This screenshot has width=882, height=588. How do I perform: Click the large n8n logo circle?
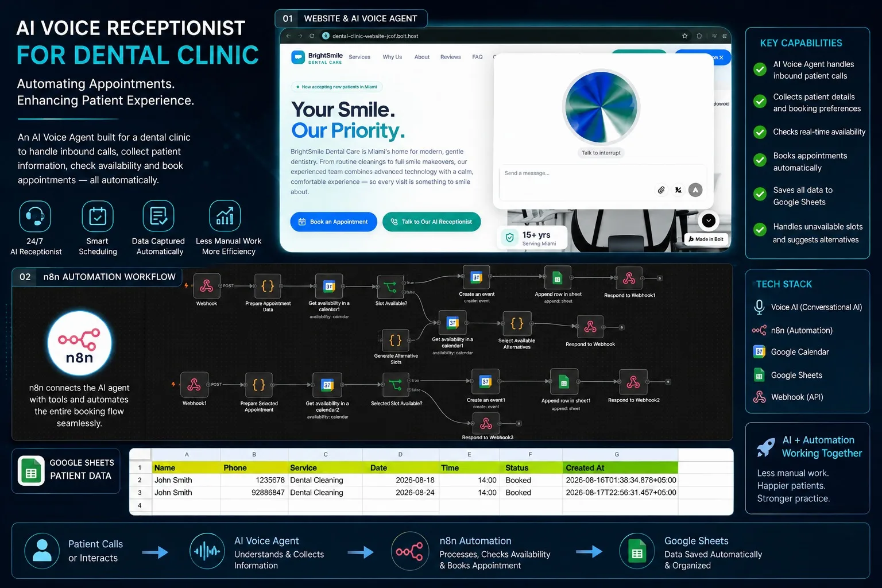point(79,343)
